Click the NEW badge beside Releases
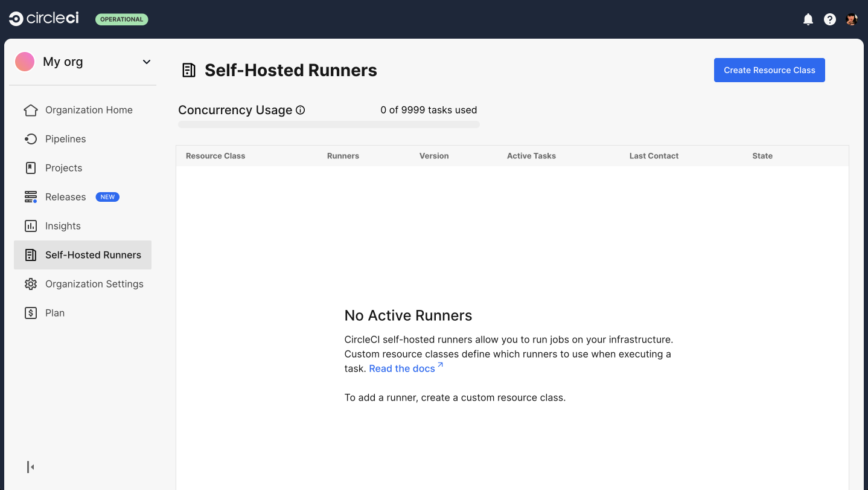Viewport: 868px width, 490px height. pyautogui.click(x=107, y=197)
